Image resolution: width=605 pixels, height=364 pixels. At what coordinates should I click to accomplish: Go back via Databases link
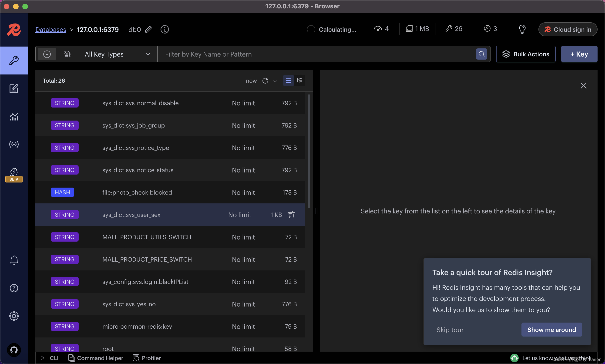[x=51, y=29]
